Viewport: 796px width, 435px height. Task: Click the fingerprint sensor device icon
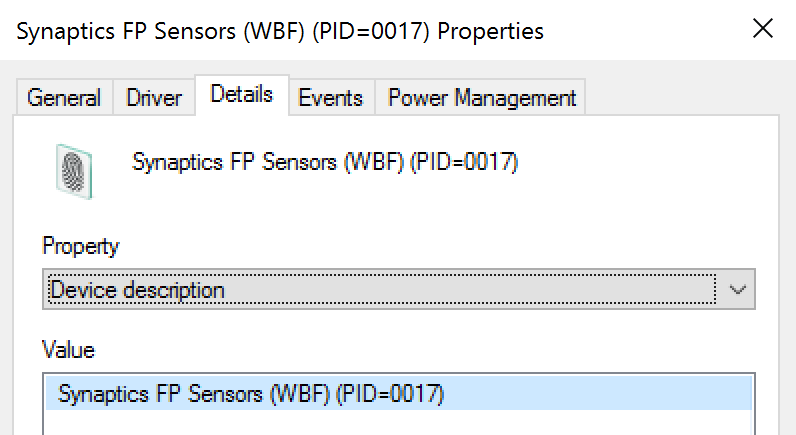[74, 168]
